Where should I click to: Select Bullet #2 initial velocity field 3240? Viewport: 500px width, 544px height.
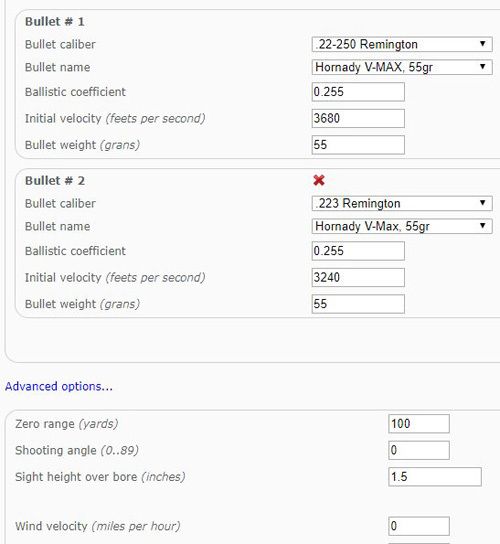[358, 277]
